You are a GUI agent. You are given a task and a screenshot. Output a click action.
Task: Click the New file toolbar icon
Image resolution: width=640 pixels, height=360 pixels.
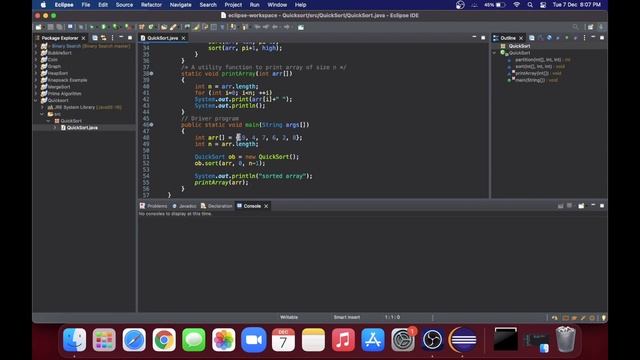pyautogui.click(x=38, y=27)
